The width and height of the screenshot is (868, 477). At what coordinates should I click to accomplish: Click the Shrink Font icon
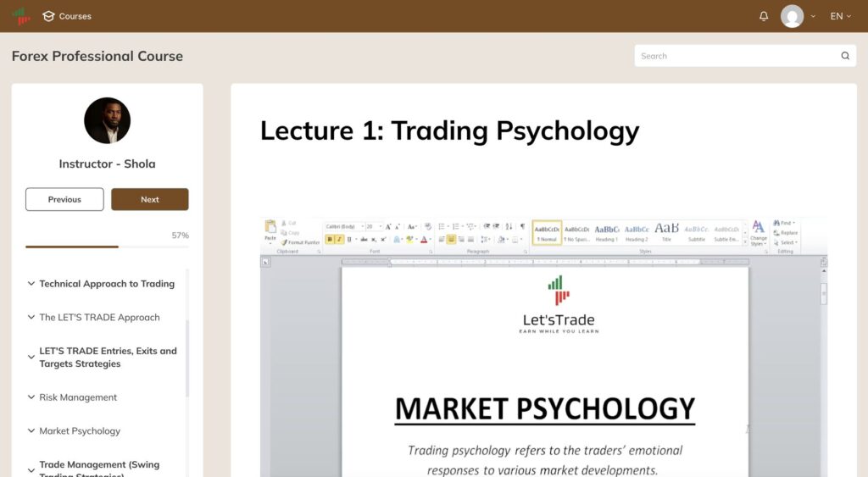[398, 227]
